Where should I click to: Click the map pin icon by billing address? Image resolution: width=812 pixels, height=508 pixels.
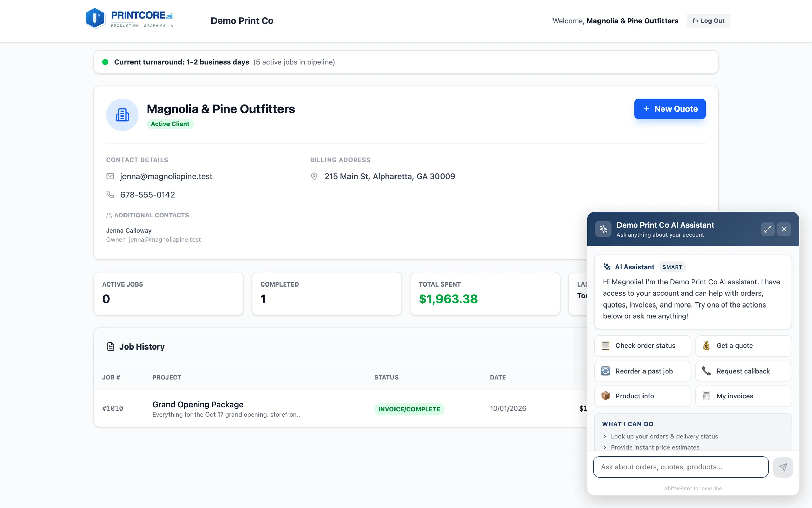tap(314, 176)
